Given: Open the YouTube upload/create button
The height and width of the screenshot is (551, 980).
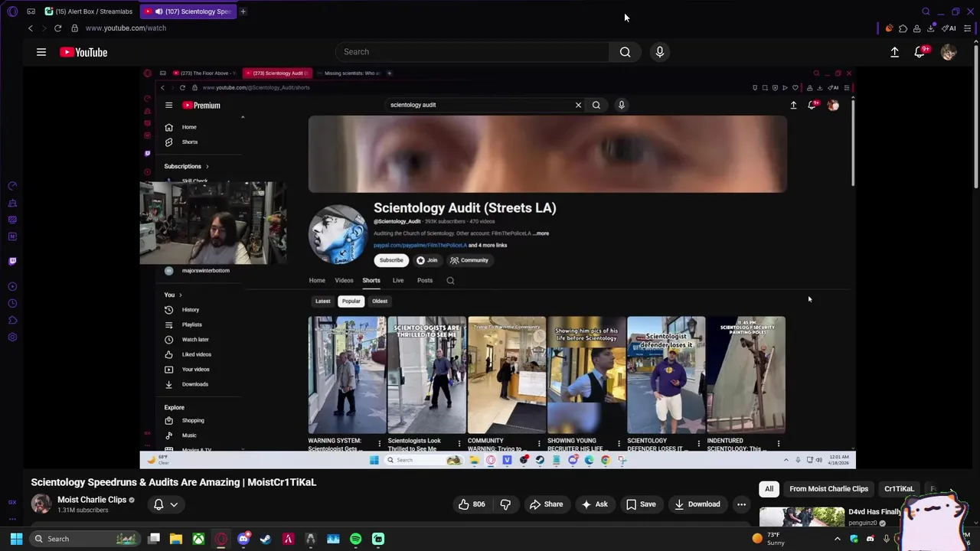Looking at the screenshot, I should tap(894, 52).
